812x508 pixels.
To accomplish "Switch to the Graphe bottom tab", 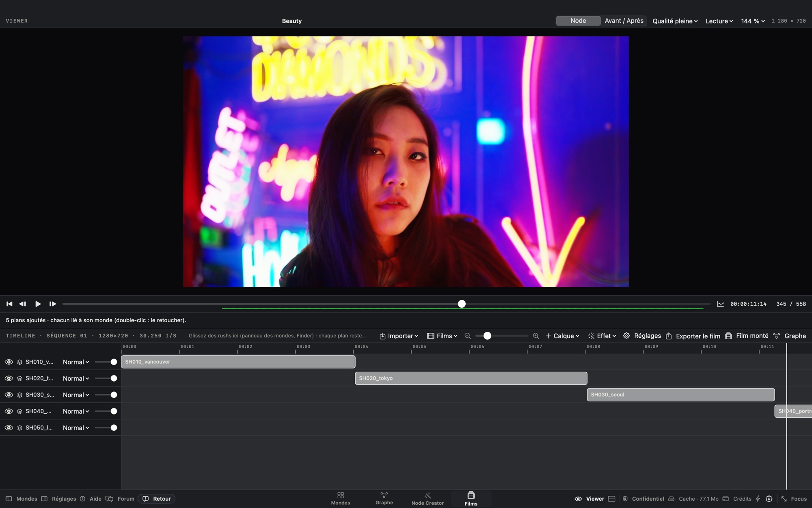I will [x=384, y=499].
